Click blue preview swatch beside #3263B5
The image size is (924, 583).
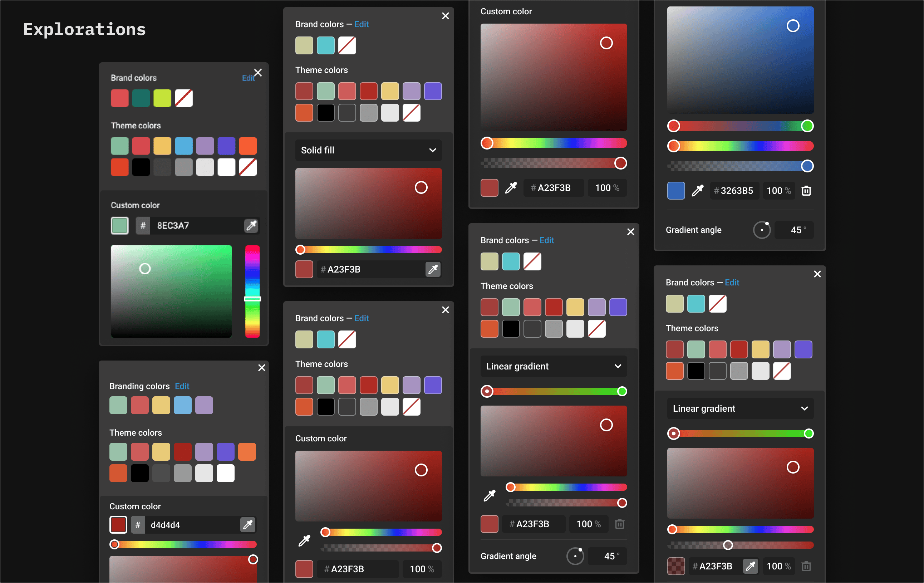[x=676, y=190]
